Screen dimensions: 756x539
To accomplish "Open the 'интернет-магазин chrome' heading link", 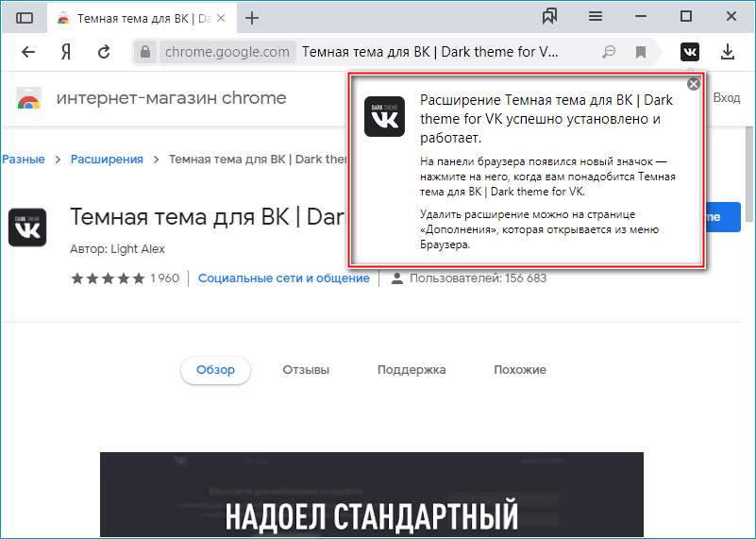I will point(171,98).
